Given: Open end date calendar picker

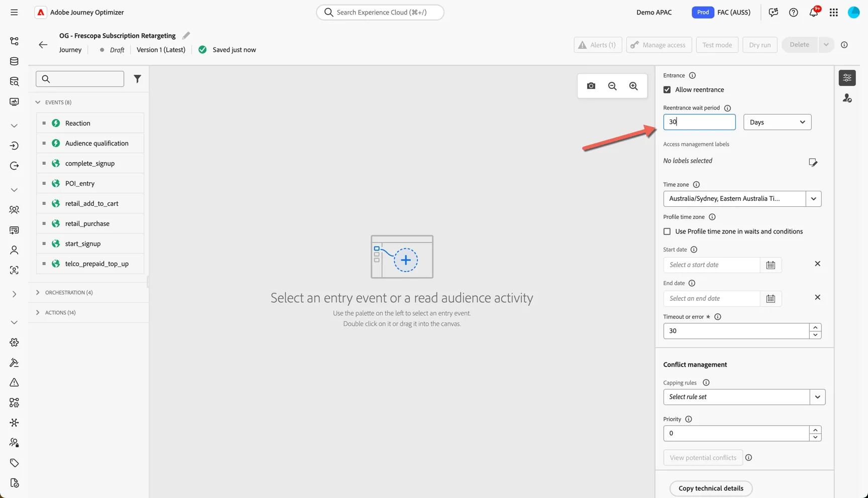Looking at the screenshot, I should point(771,299).
